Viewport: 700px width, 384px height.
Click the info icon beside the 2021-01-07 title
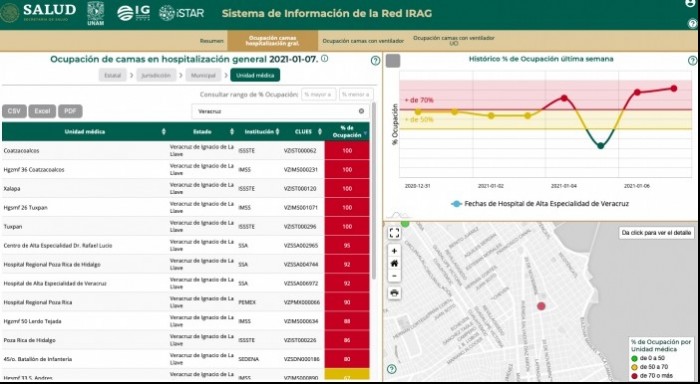[x=325, y=58]
